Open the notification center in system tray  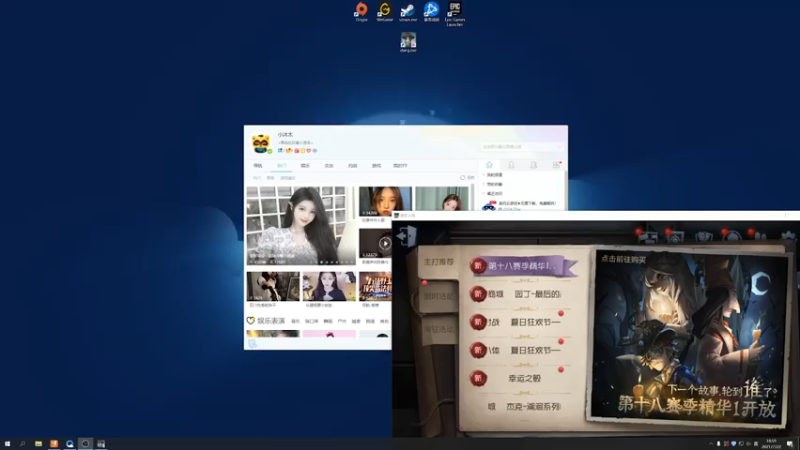tap(790, 444)
